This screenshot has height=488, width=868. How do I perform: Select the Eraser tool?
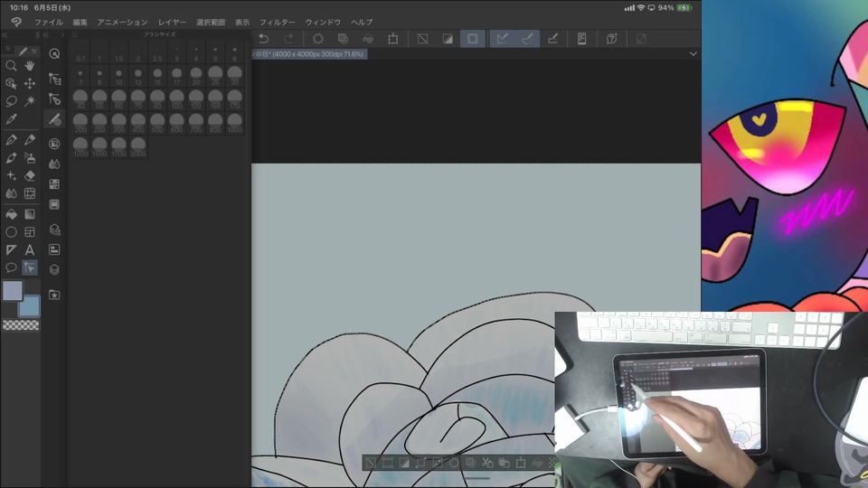click(x=30, y=176)
